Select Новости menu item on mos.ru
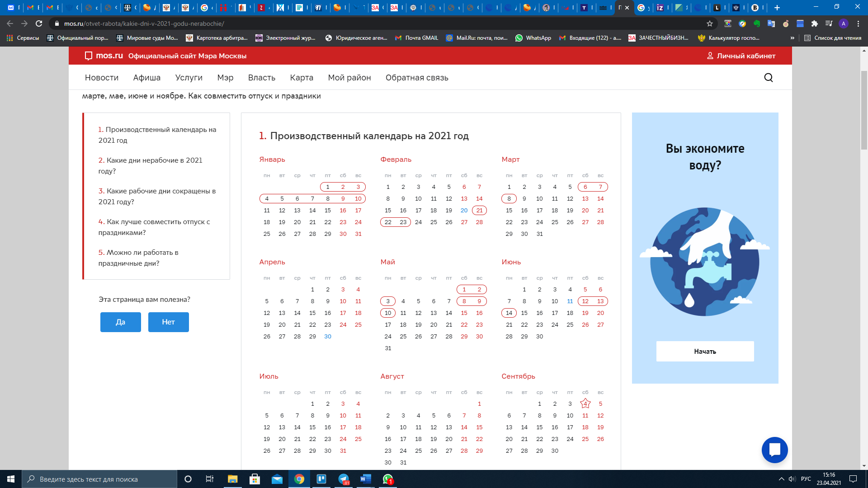 pyautogui.click(x=100, y=77)
